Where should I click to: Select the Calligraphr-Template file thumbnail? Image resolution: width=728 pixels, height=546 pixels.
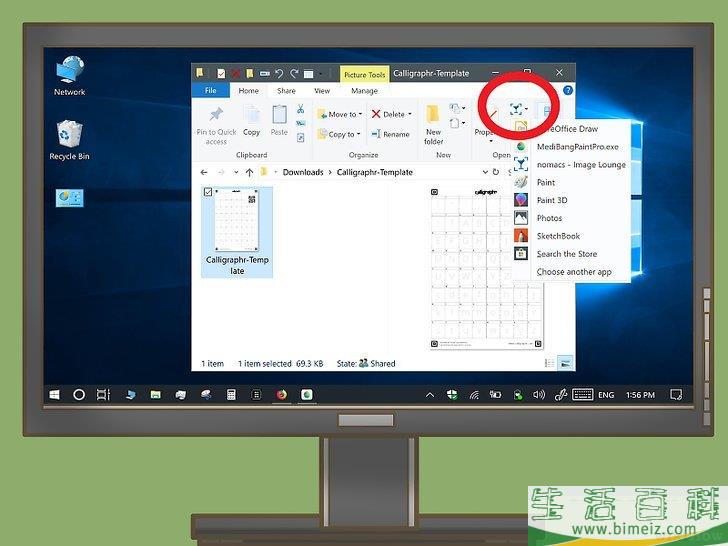coord(237,232)
